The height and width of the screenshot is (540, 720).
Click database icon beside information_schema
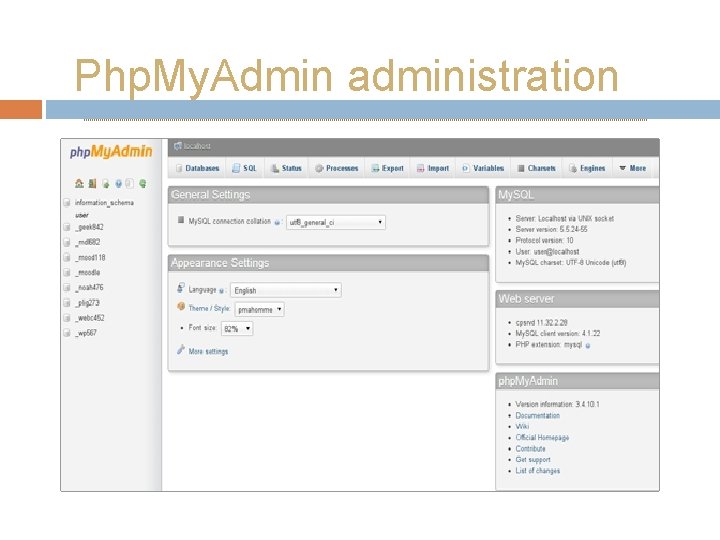click(67, 202)
